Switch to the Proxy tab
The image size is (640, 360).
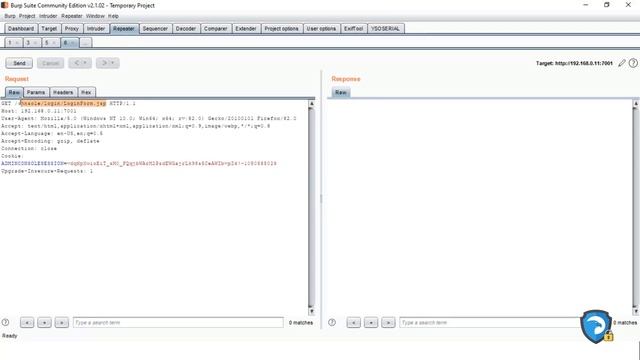point(71,29)
